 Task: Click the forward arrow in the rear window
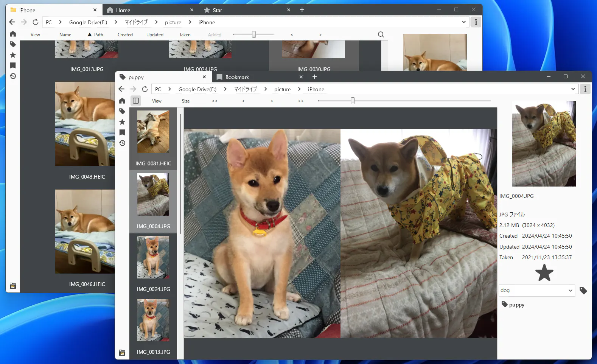pyautogui.click(x=24, y=22)
